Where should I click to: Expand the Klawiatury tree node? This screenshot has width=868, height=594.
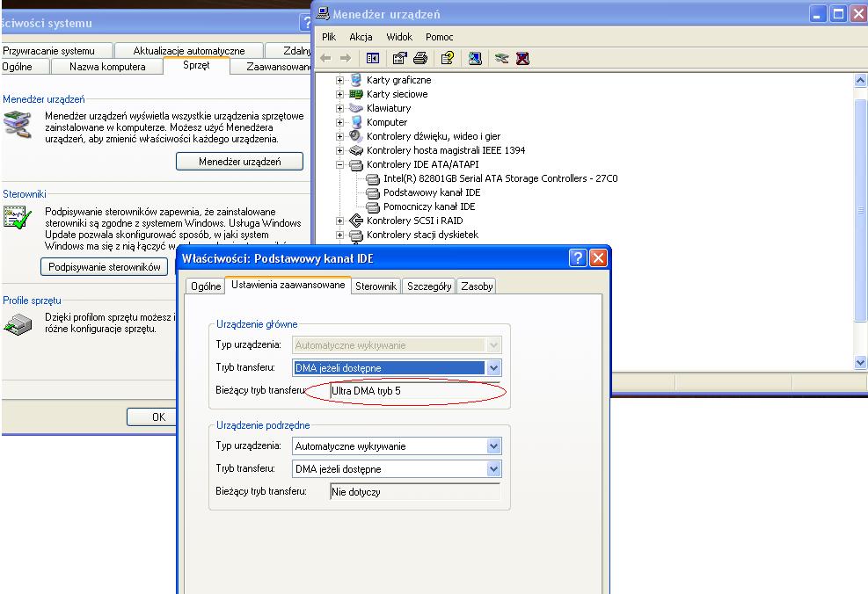pos(339,108)
